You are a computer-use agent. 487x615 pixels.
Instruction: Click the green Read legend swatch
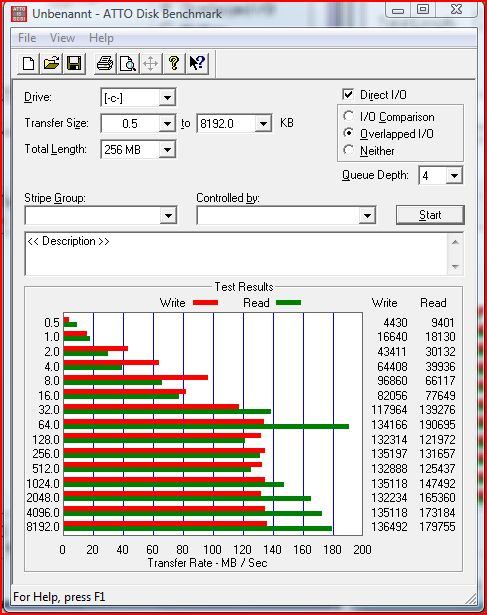point(288,302)
